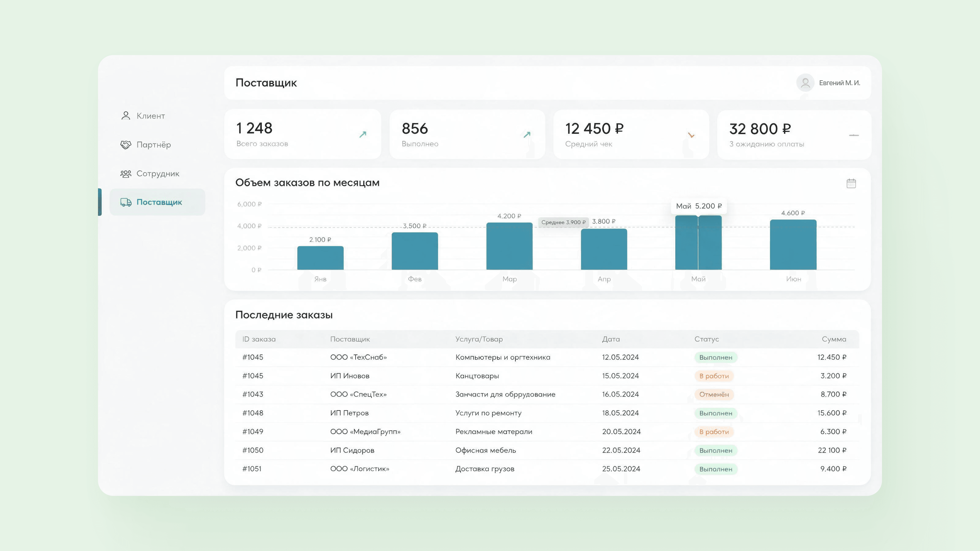Viewport: 980px width, 551px height.
Task: Open the calendar icon on the chart card
Action: click(851, 183)
